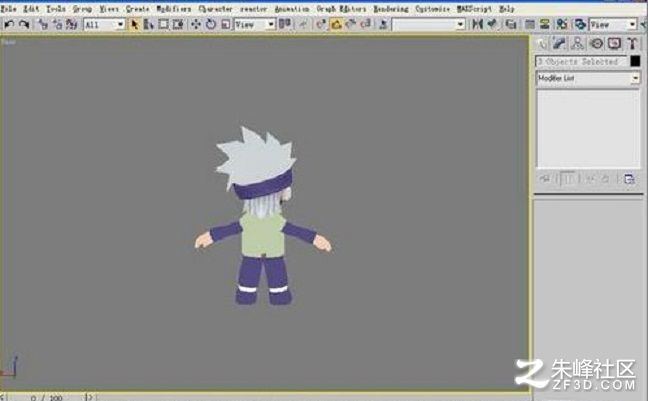Open the Character menu
The height and width of the screenshot is (401, 648).
click(x=215, y=9)
